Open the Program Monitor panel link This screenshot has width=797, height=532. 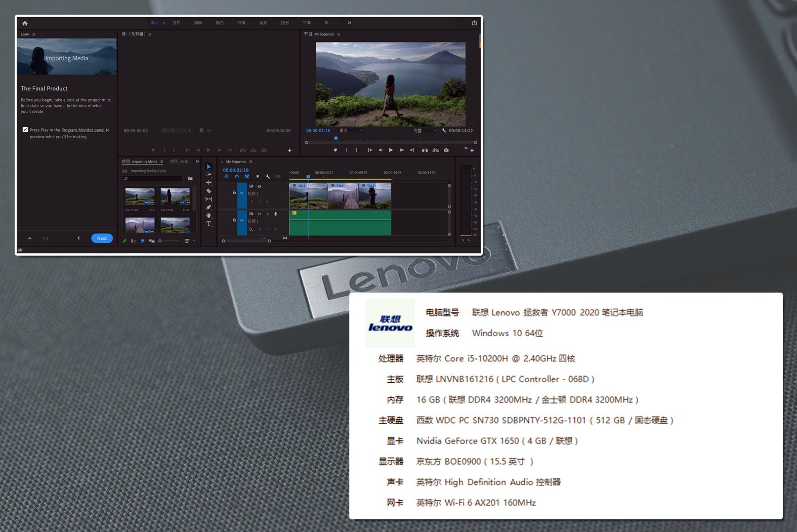tap(83, 130)
